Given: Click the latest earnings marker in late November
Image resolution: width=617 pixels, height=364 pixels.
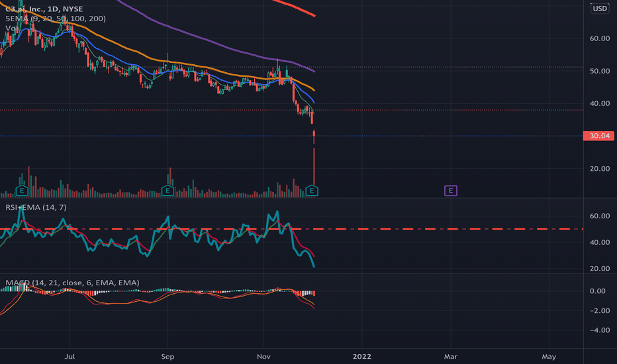Looking at the screenshot, I should [x=312, y=191].
